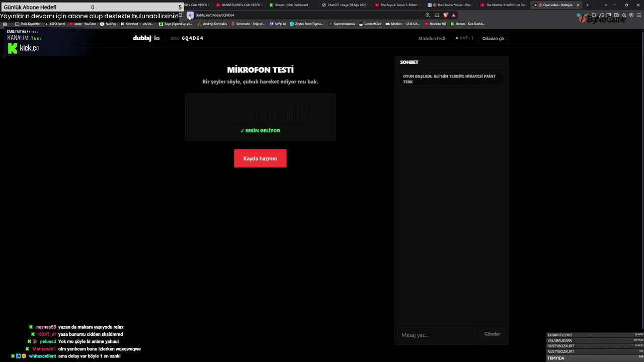
Task: Open Stream - Kick Dashboard bookmark
Action: point(468,24)
